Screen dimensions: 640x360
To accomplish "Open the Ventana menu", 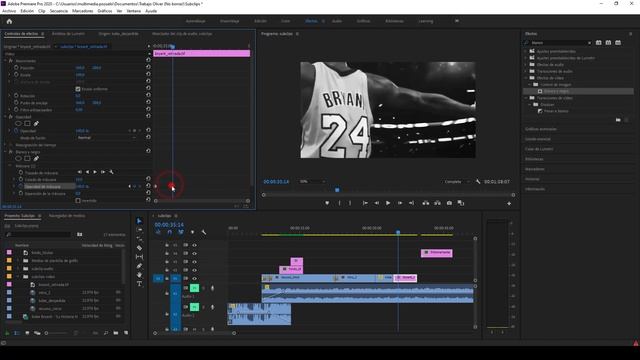I will click(133, 11).
